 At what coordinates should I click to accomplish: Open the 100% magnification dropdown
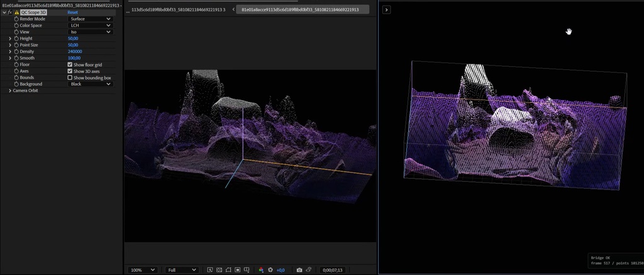pos(142,270)
